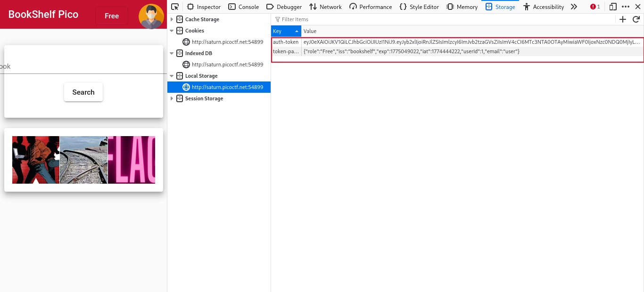Toggle responsive design mode icon

coord(613,7)
